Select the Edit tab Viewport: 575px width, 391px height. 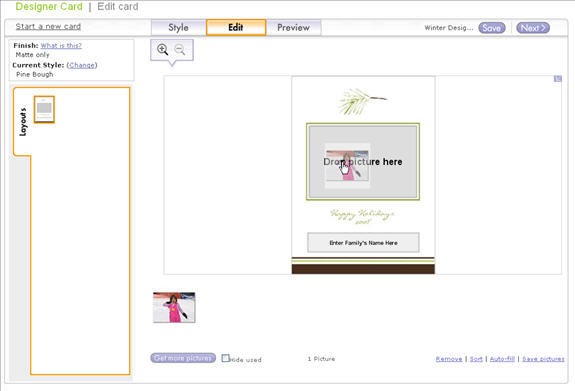point(236,28)
